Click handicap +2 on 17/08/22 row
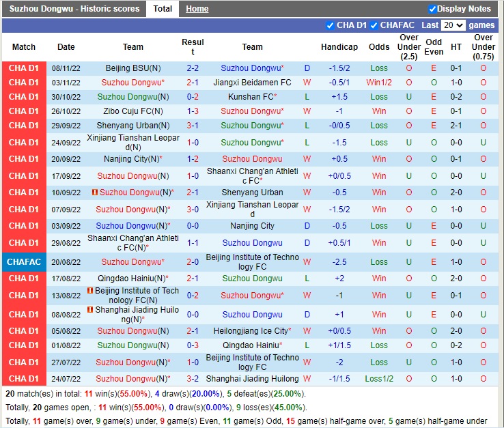Screen dimensions: 504x428 coord(339,279)
